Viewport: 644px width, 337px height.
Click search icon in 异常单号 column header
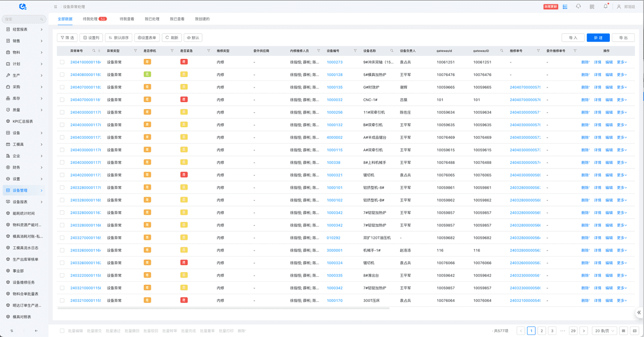pyautogui.click(x=94, y=51)
